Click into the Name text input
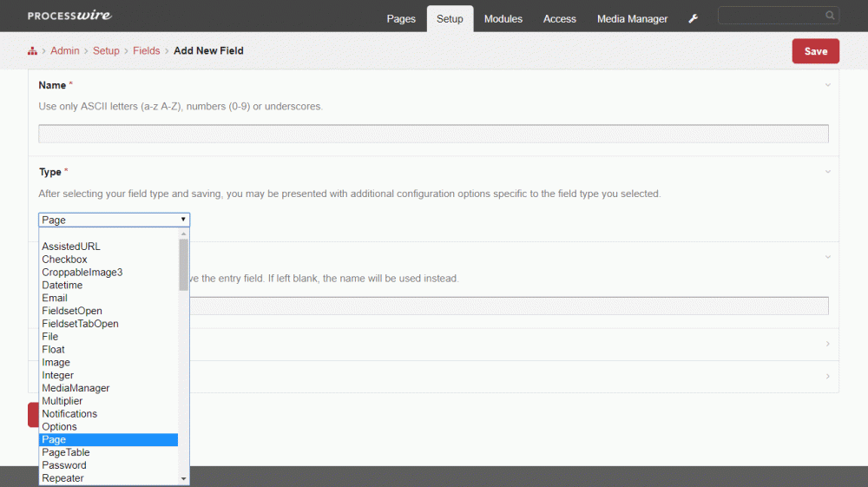 433,134
